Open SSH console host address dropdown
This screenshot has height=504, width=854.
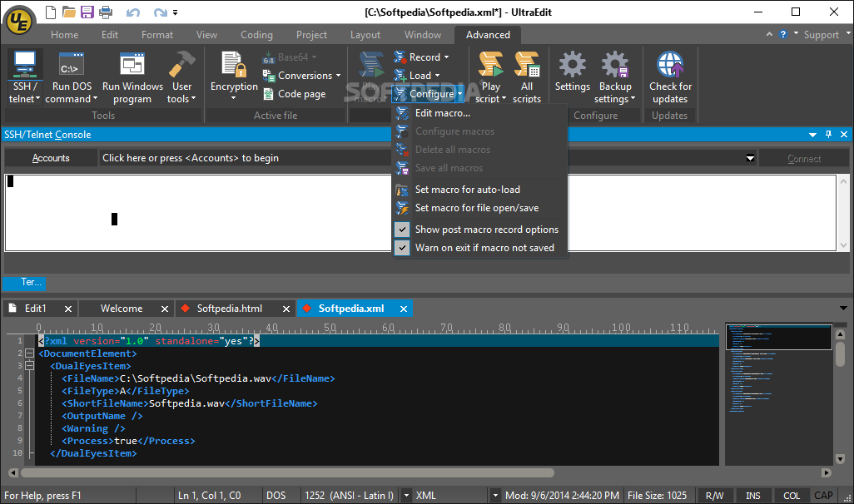coord(750,158)
